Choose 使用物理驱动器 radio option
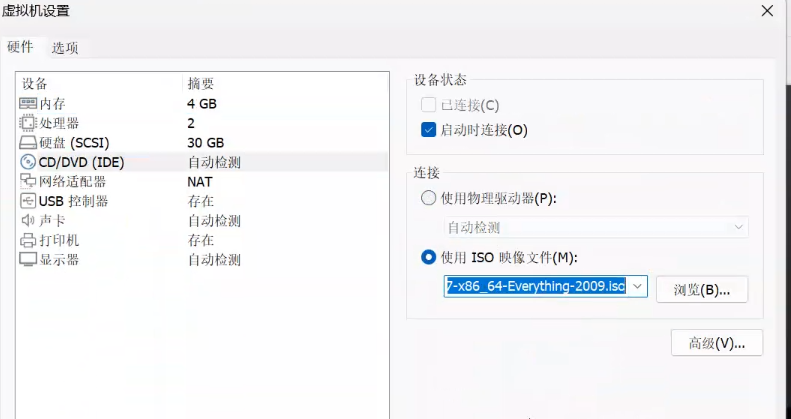The image size is (791, 419). click(429, 198)
